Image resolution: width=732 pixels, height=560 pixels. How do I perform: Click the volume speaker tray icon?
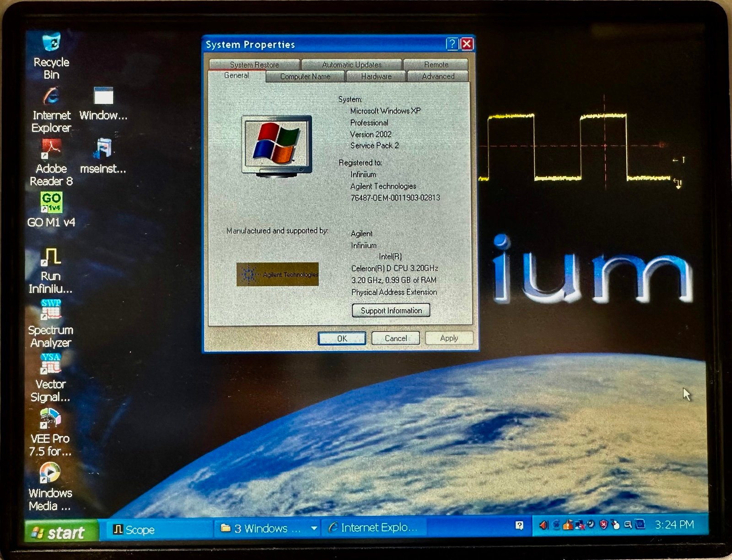click(543, 525)
